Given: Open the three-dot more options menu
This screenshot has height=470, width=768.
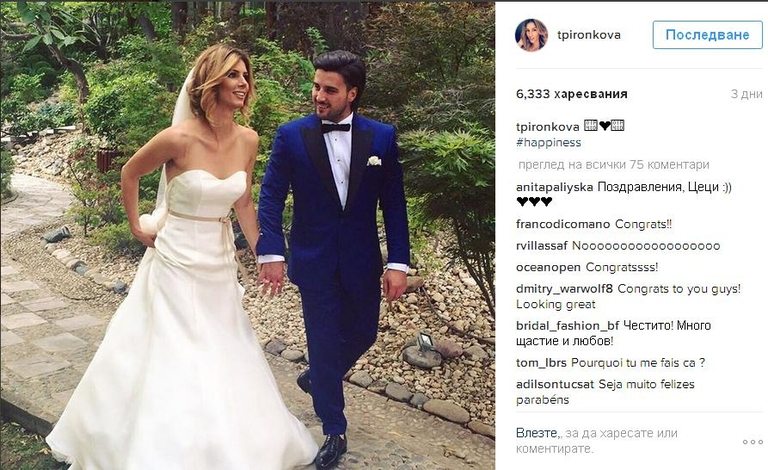Looking at the screenshot, I should [753, 442].
